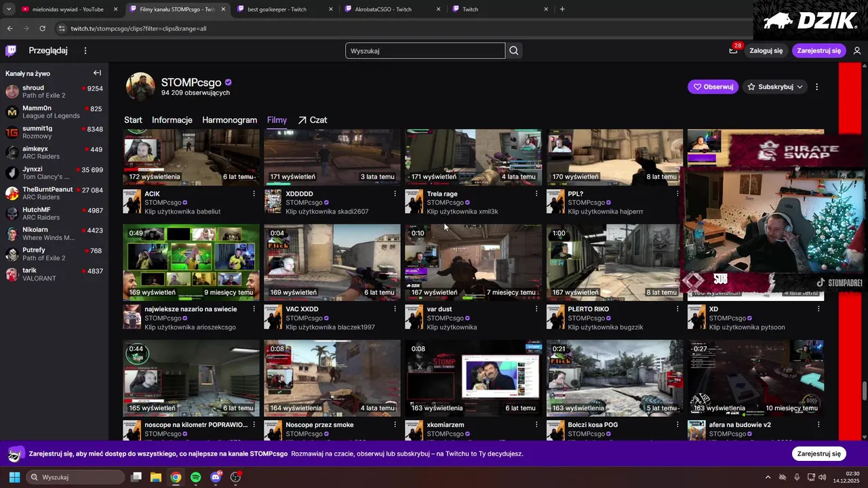Open STOMPcsgo channel avatar
Screen dimensions: 868x488
click(x=140, y=87)
